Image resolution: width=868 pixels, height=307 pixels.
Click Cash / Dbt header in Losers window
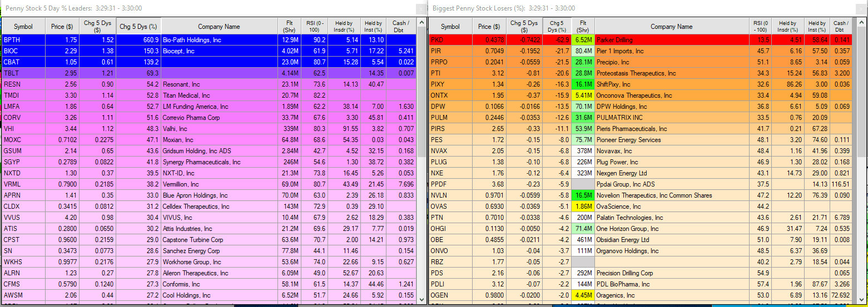click(x=841, y=26)
